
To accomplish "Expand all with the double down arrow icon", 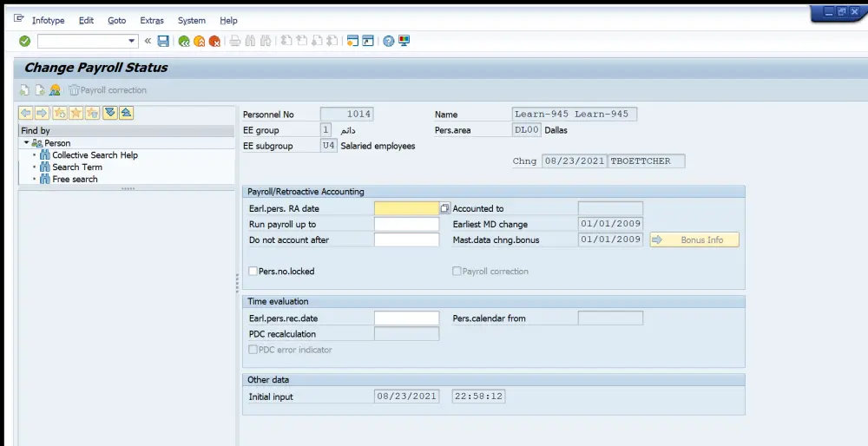I will tap(109, 113).
